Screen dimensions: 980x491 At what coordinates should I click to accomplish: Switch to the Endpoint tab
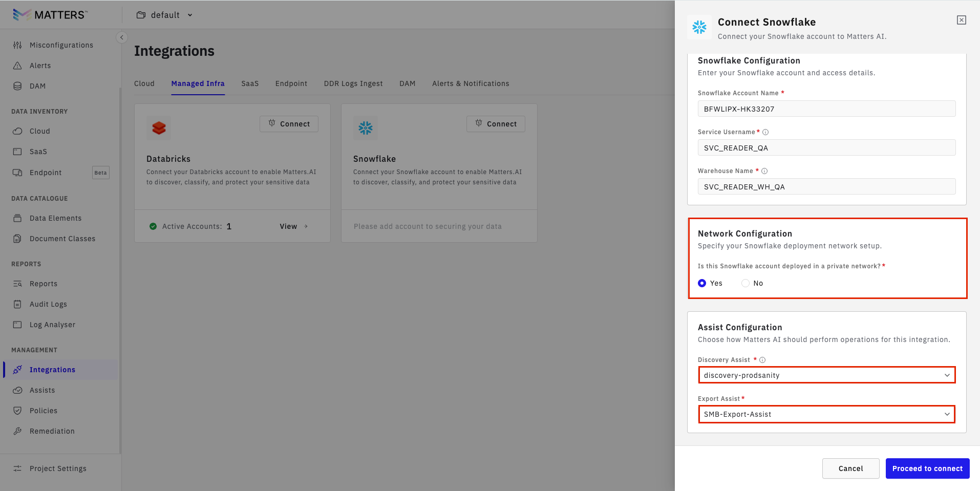(x=291, y=83)
